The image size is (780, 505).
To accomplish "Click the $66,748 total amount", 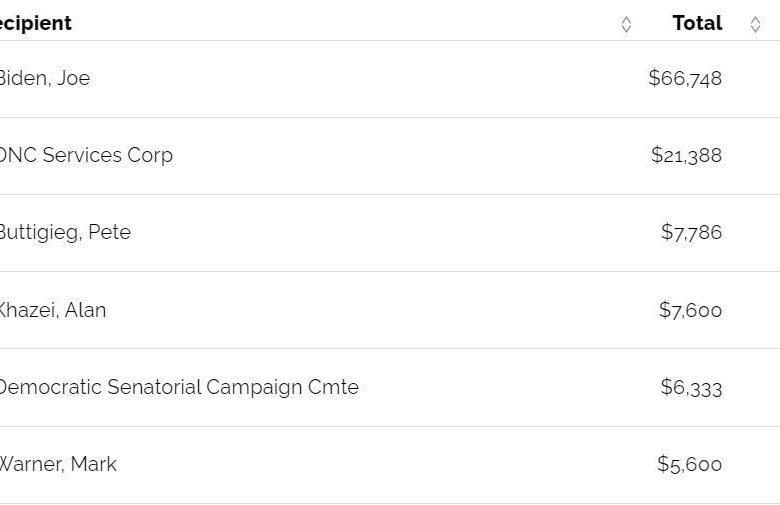I will coord(685,78).
